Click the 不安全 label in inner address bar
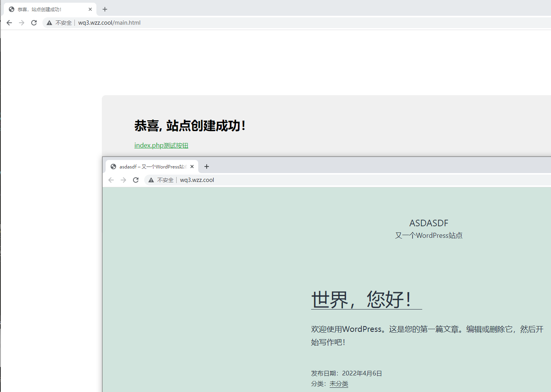Viewport: 551px width, 392px height. point(165,180)
